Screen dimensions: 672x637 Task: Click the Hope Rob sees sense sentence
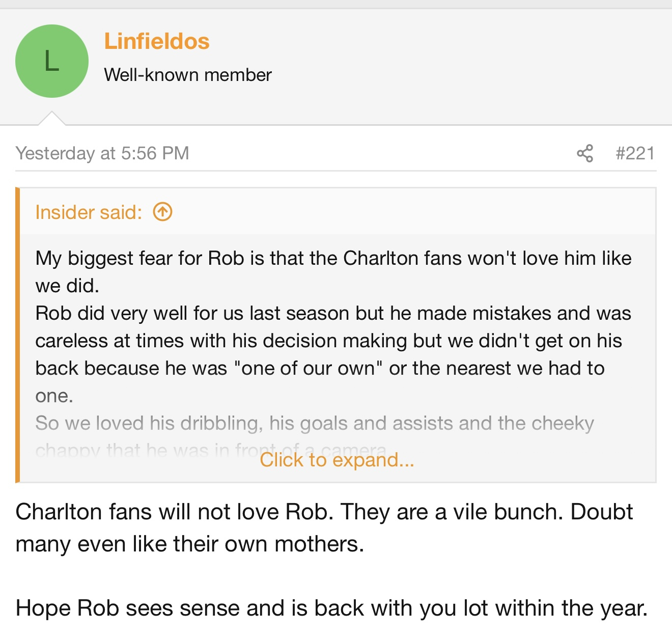(x=331, y=608)
